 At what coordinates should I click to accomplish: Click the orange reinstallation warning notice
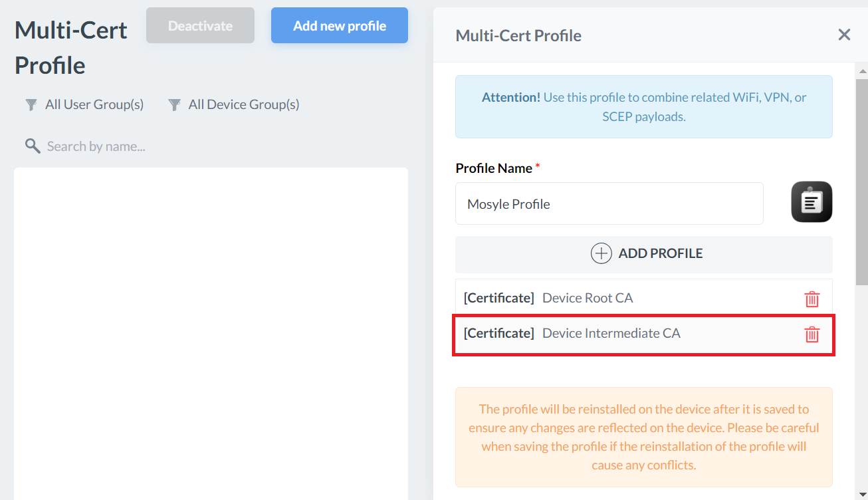643,437
